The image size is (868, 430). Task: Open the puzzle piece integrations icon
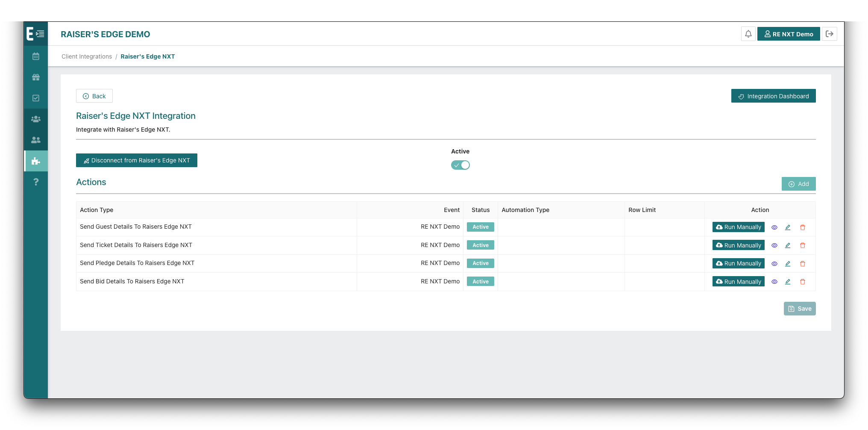pos(36,161)
